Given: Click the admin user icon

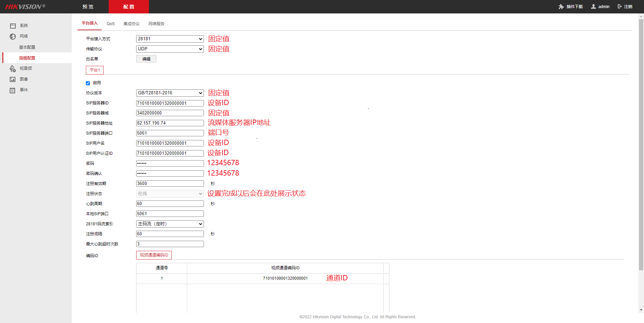Looking at the screenshot, I should [x=593, y=7].
